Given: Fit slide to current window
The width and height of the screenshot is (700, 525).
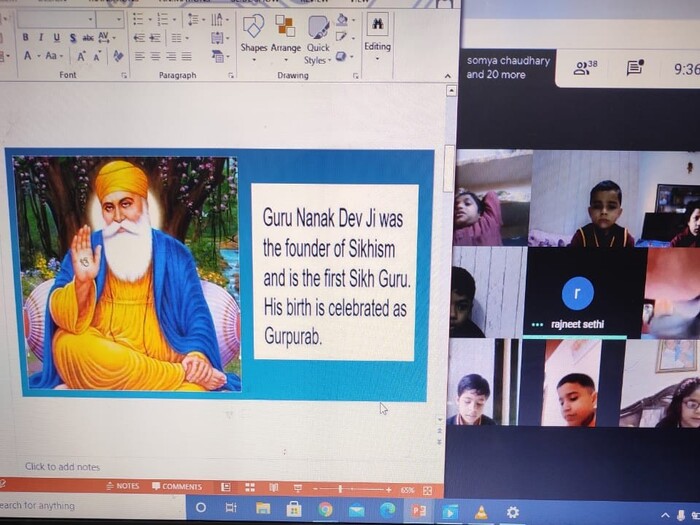Looking at the screenshot, I should coord(427,491).
